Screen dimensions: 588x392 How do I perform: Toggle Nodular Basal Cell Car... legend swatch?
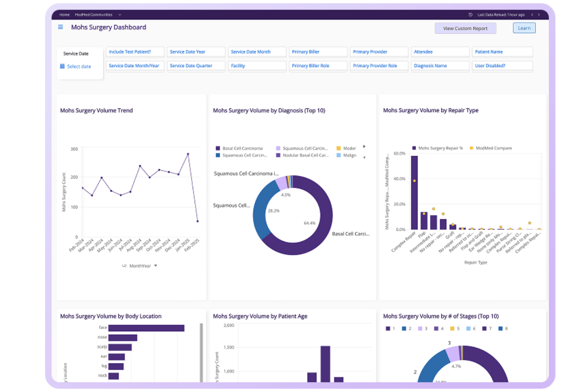tap(278, 155)
